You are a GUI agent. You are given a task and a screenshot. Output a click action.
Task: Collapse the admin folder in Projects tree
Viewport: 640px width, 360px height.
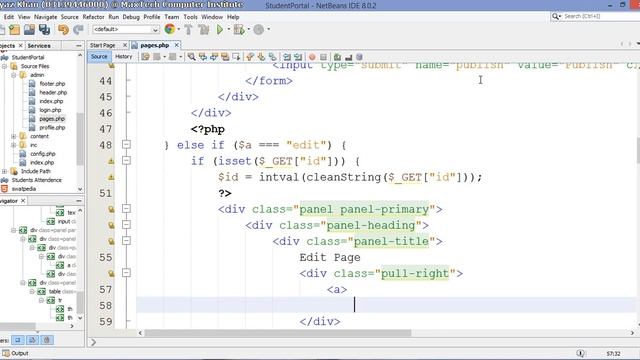coord(13,75)
